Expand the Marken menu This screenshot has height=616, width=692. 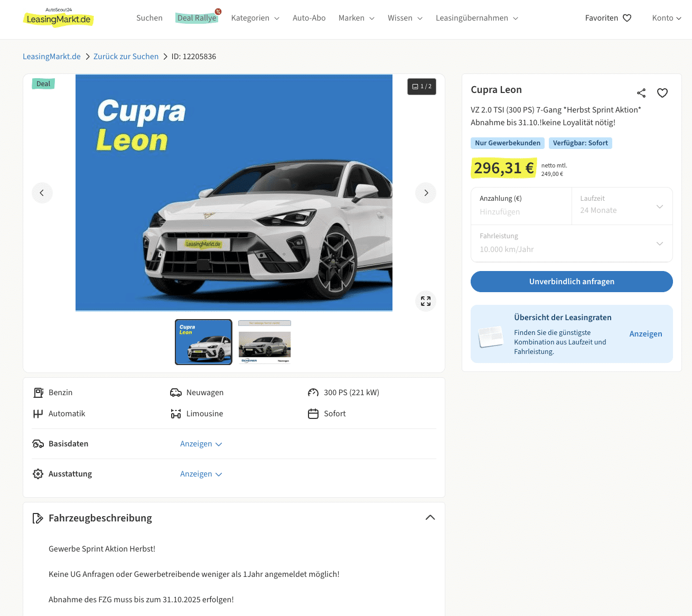(357, 18)
